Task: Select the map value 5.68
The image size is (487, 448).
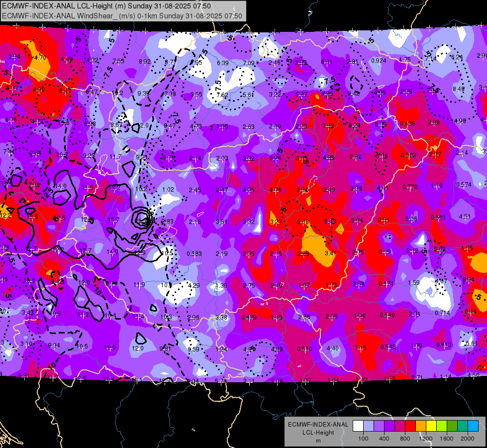Action: click(303, 222)
